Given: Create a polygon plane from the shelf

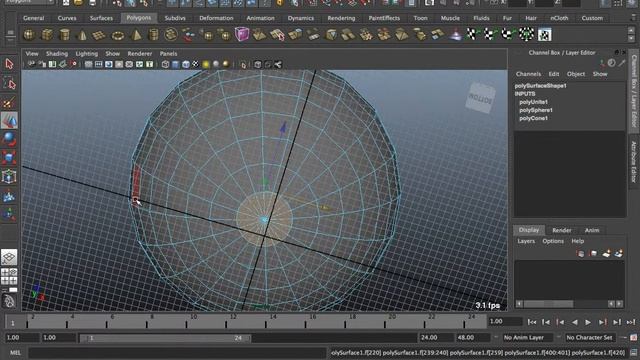Looking at the screenshot, I should [x=99, y=36].
